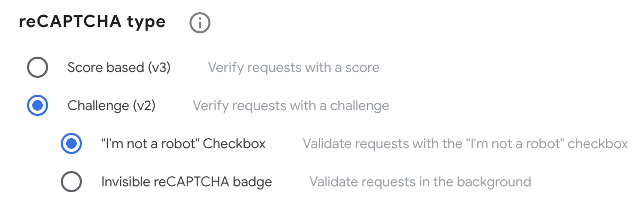This screenshot has width=644, height=216.
Task: Select the Score based (v3) radio button
Action: coord(38,68)
